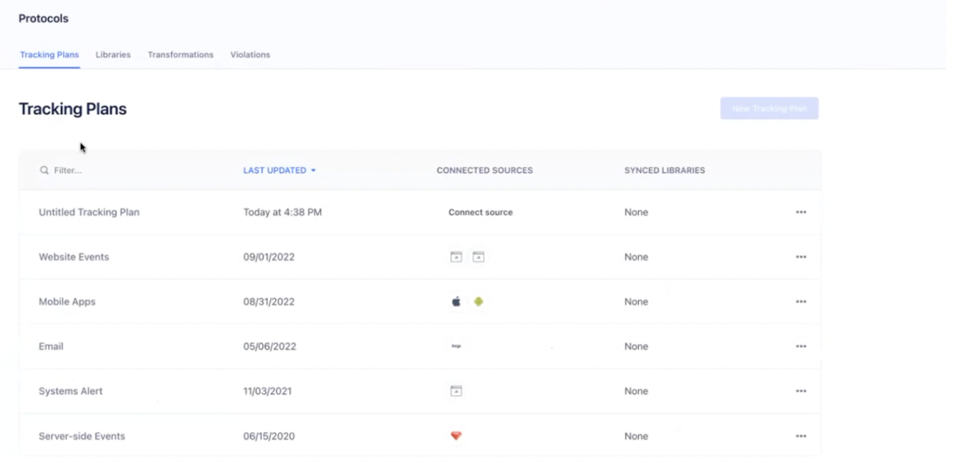
Task: Open the Transformations tab
Action: pyautogui.click(x=181, y=55)
